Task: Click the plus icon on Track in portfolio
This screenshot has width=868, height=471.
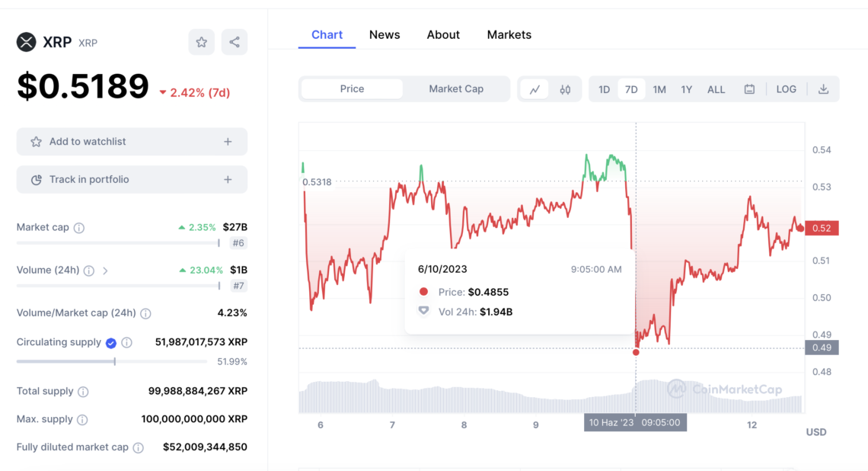Action: 228,180
